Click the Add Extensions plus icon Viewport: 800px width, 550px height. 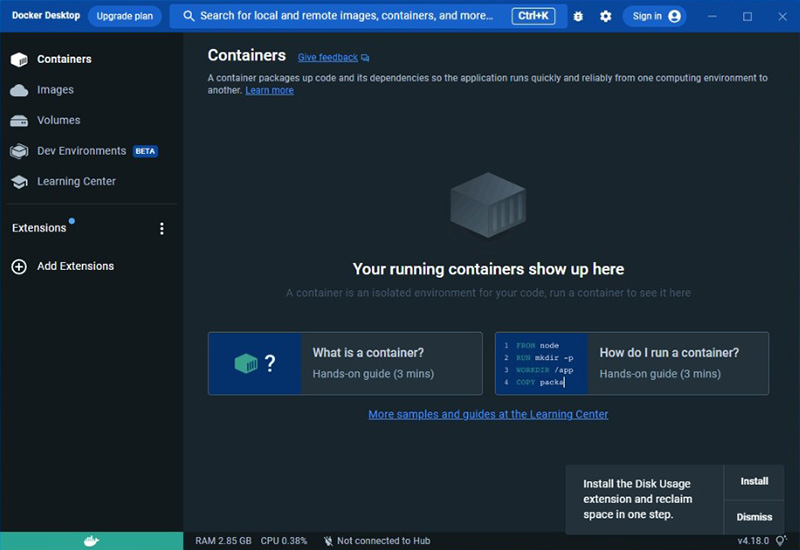19,266
